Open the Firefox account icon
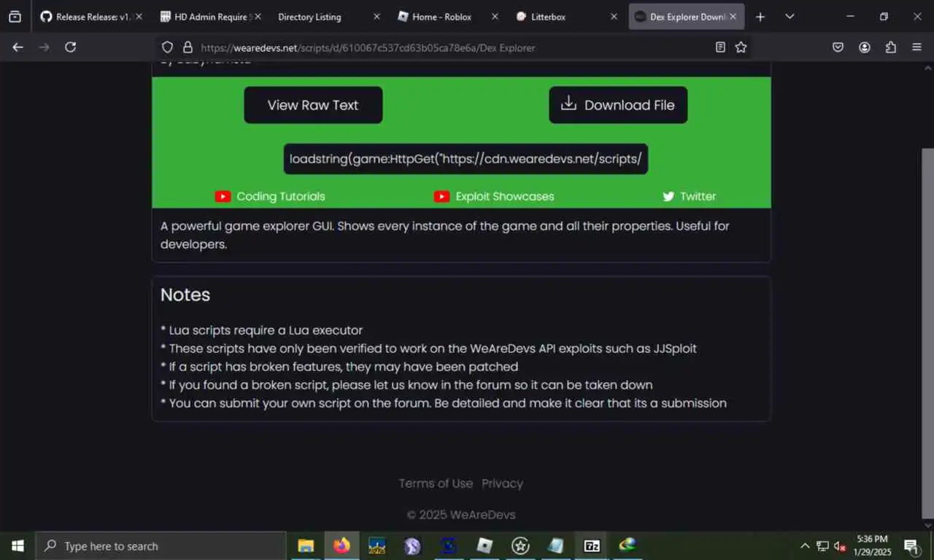 865,47
